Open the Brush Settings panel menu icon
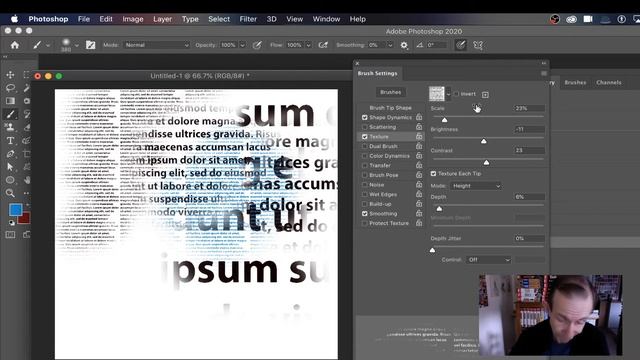 click(x=544, y=73)
